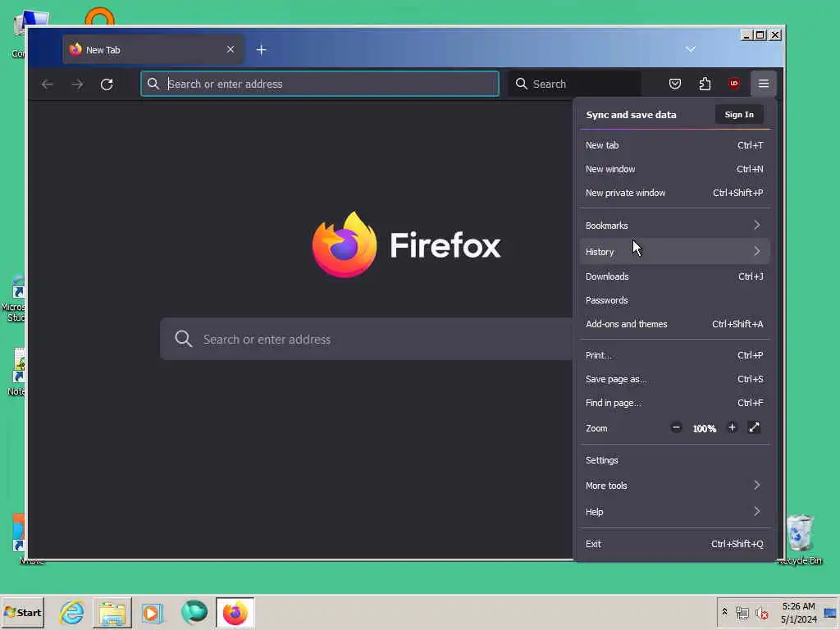Open Downloads from the menu
This screenshot has width=840, height=630.
coord(674,276)
